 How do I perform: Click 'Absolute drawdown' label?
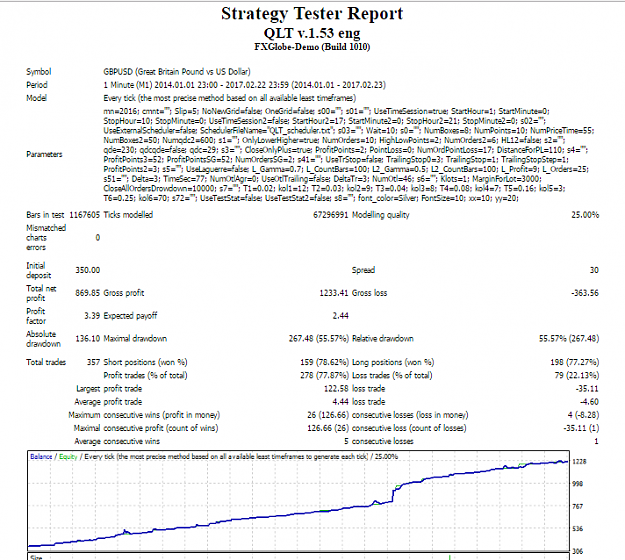(43, 339)
